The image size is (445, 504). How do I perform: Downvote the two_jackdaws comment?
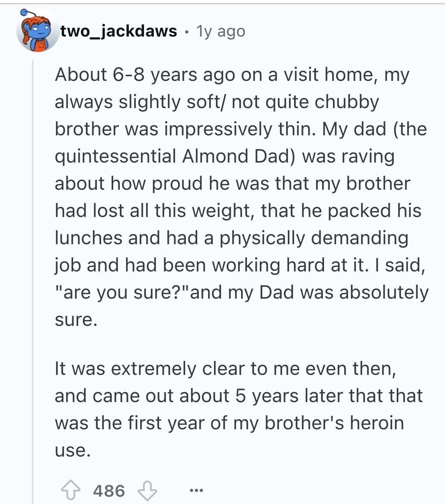click(x=148, y=491)
